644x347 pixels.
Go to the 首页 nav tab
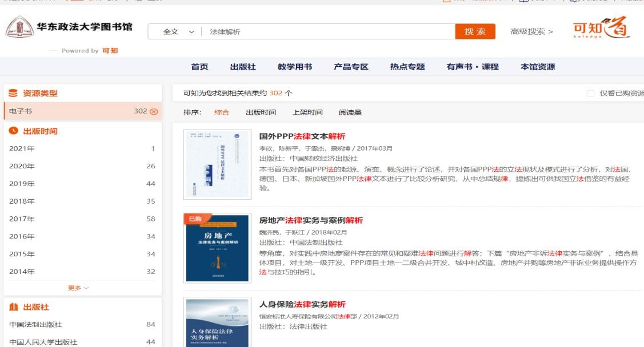tap(199, 67)
